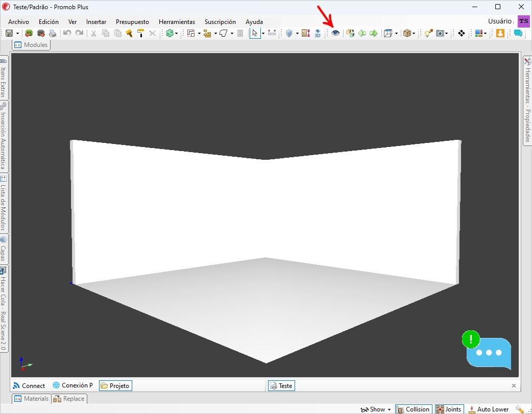Expand the dollar budget dropdown arrow
Image resolution: width=532 pixels, height=414 pixels.
tap(177, 33)
